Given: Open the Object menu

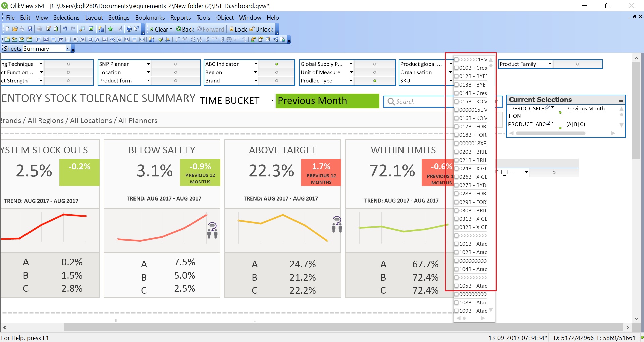Looking at the screenshot, I should pos(225,18).
